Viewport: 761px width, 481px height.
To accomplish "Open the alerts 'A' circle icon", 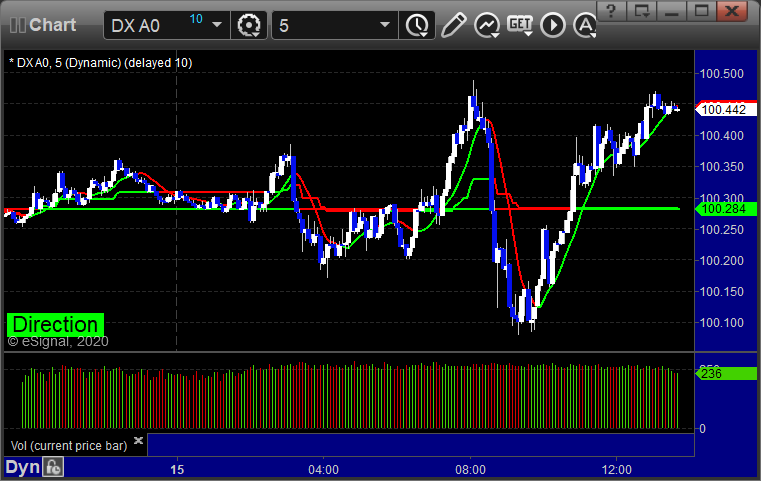I will (x=585, y=25).
